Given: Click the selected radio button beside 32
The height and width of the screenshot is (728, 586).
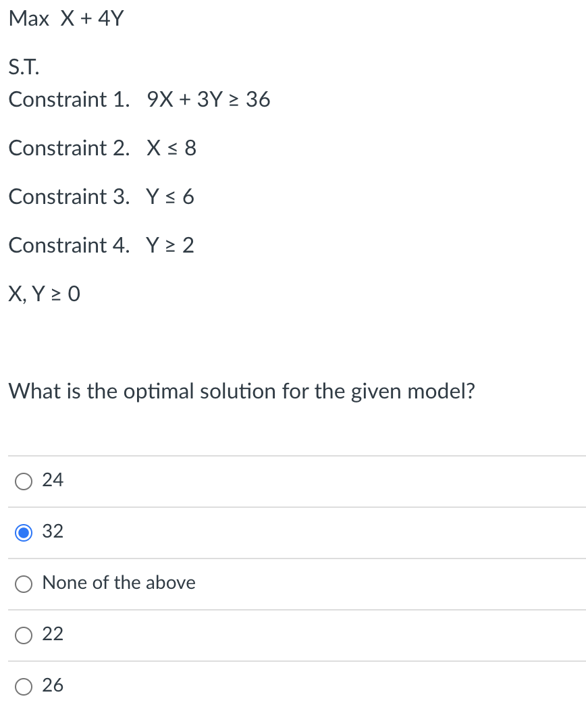Looking at the screenshot, I should (x=24, y=533).
